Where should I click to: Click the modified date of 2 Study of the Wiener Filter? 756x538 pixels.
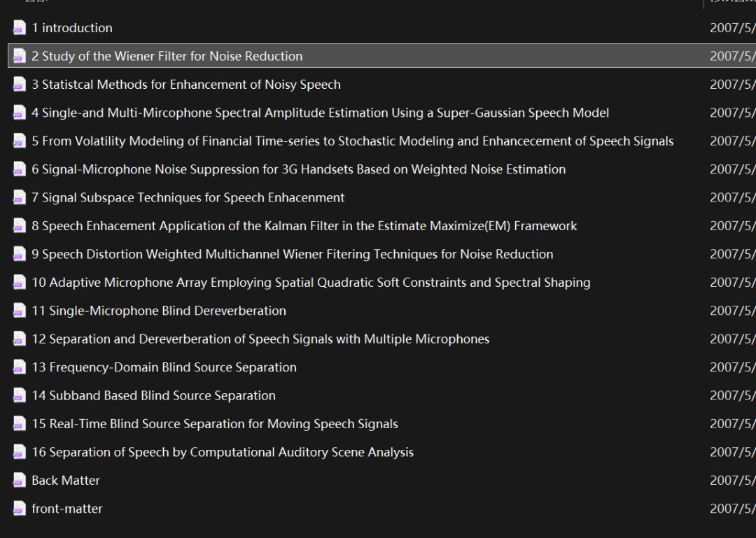coord(733,56)
